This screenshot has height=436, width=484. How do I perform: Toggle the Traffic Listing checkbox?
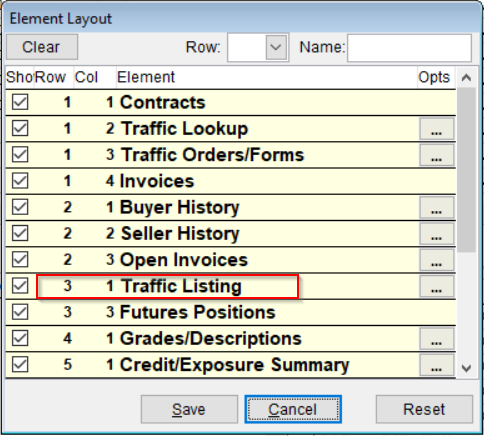(x=20, y=286)
